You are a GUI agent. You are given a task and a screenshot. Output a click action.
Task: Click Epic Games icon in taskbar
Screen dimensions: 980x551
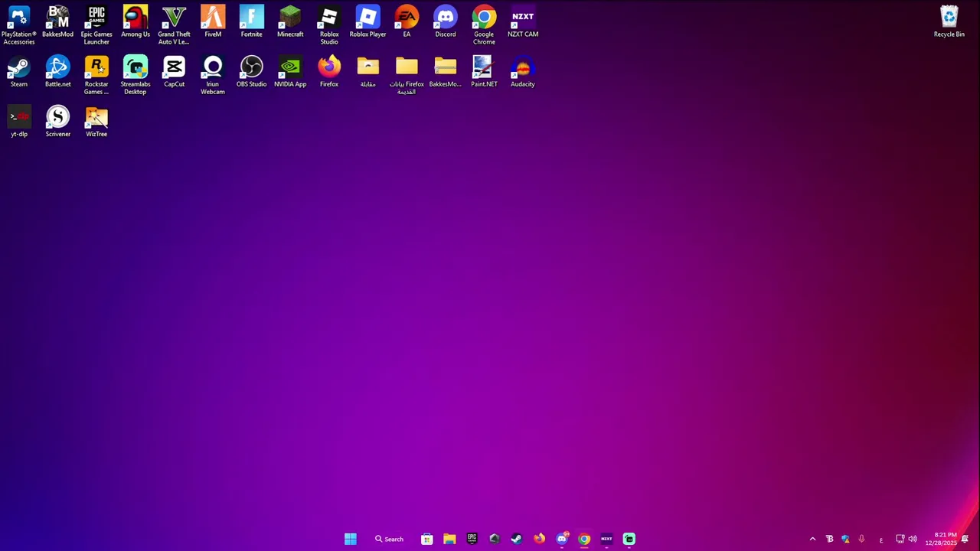472,539
